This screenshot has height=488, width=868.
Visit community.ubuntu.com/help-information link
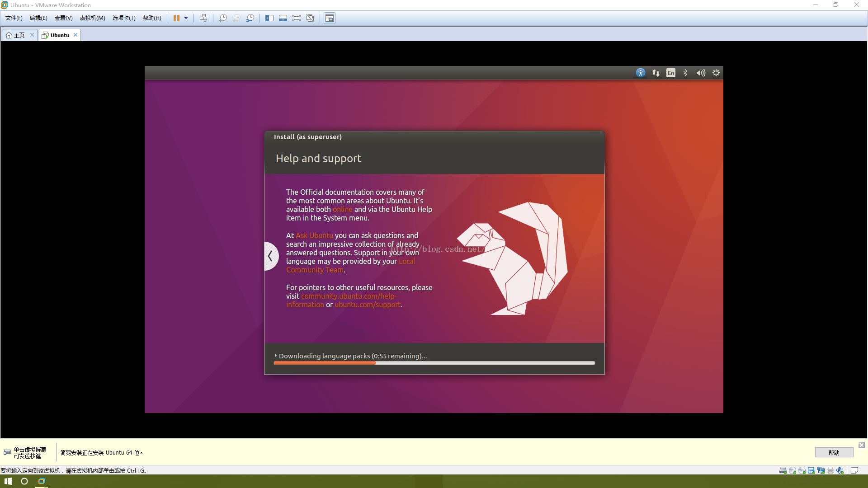[341, 300]
